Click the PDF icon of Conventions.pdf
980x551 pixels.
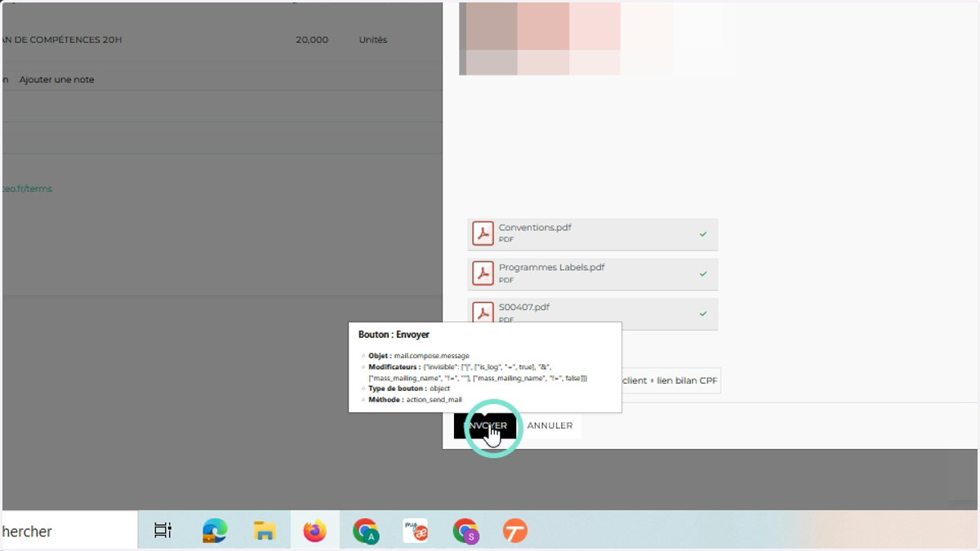(483, 234)
